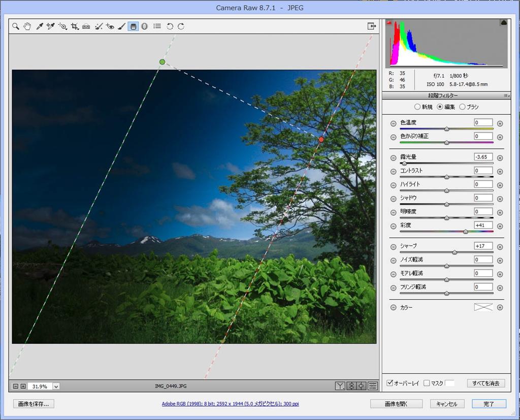Image resolution: width=520 pixels, height=420 pixels.
Task: Increase 露光量 with plus button
Action: 500,158
